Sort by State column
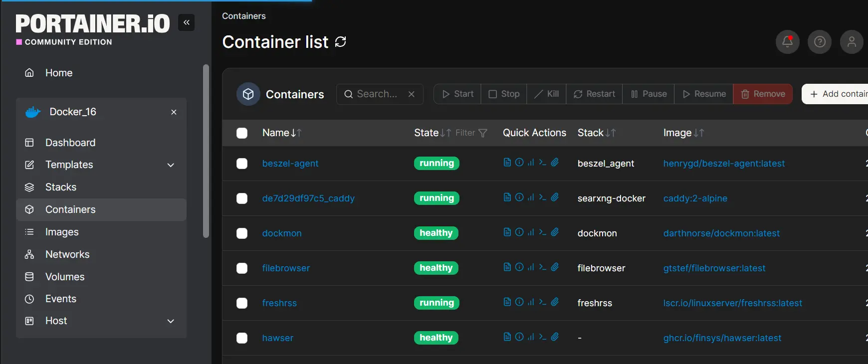The height and width of the screenshot is (364, 868). pyautogui.click(x=433, y=133)
